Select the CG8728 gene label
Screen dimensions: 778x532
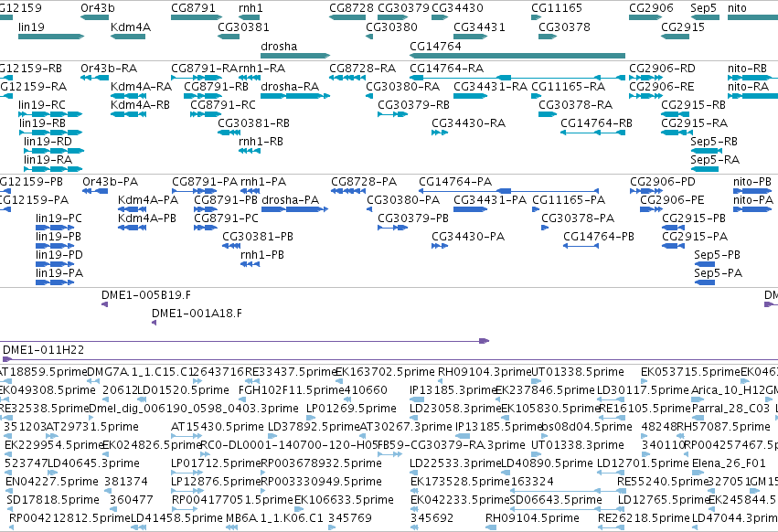(352, 8)
